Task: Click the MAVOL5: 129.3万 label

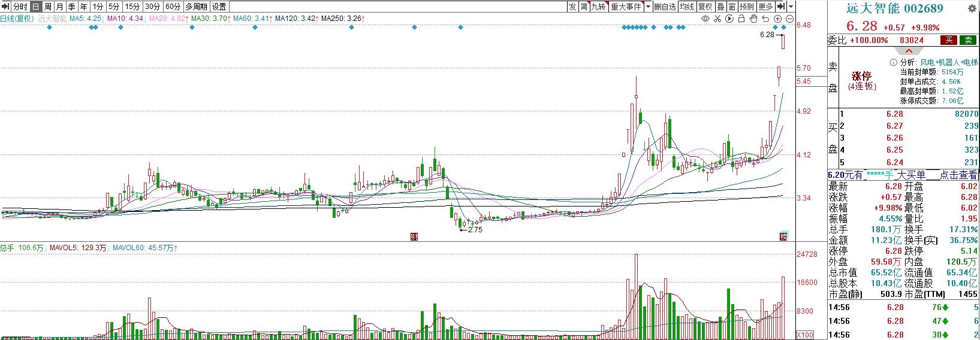Action: (78, 247)
